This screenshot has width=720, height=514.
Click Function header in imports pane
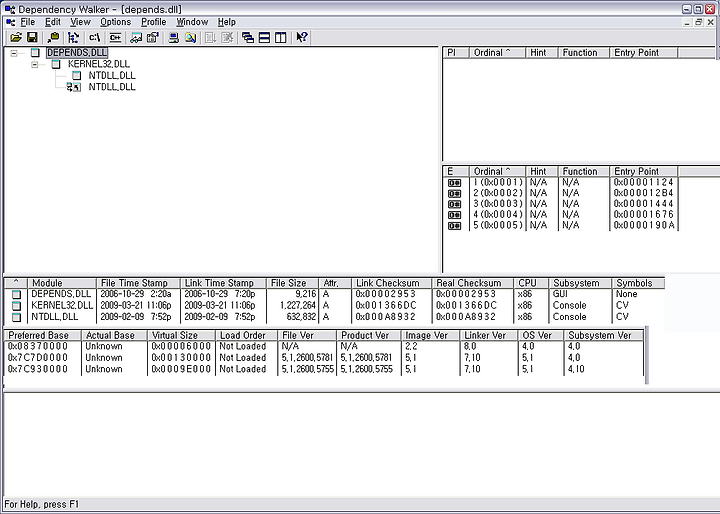[x=584, y=53]
